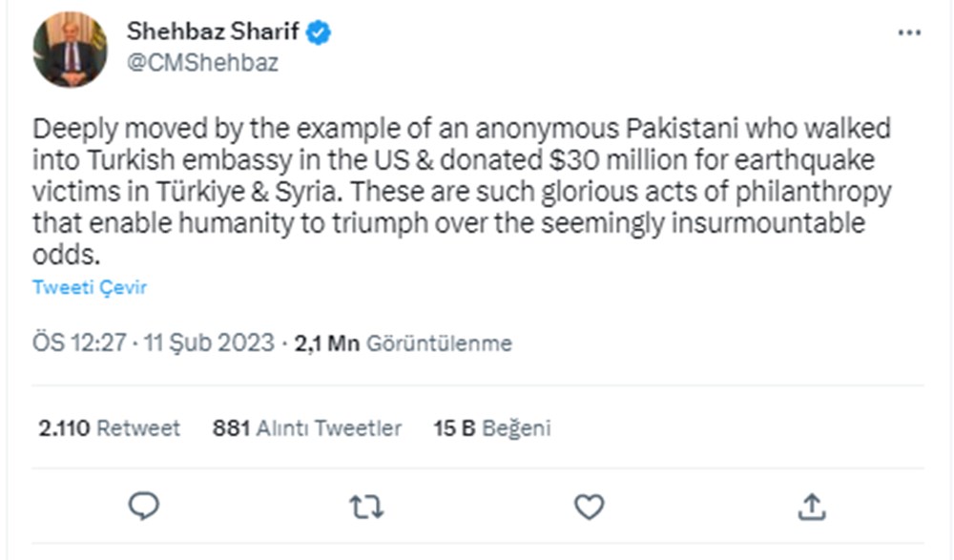Image resolution: width=954 pixels, height=560 pixels.
Task: Open Shehbaz Sharif's profile avatar
Action: click(x=70, y=50)
